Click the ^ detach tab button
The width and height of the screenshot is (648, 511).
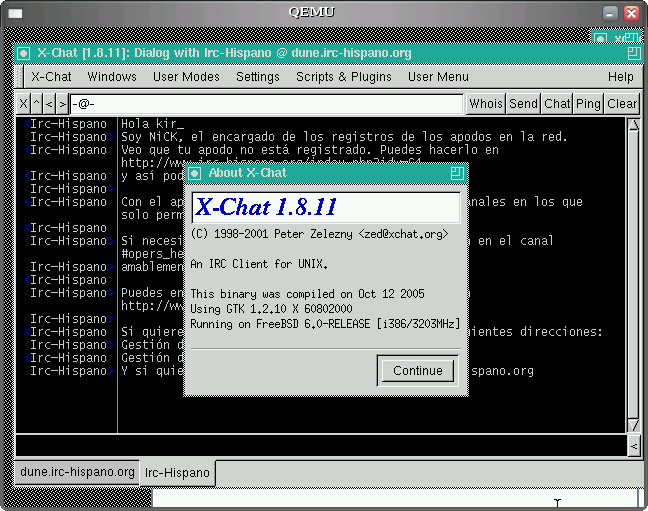point(37,104)
